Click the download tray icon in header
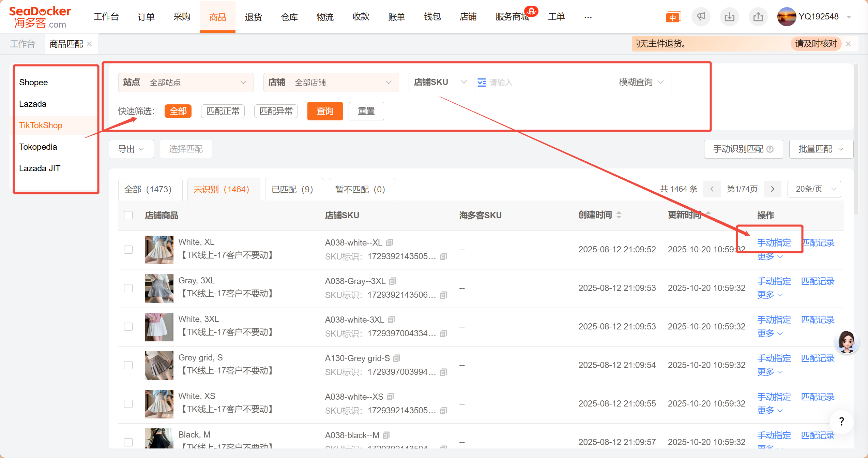This screenshot has height=458, width=868. point(729,17)
